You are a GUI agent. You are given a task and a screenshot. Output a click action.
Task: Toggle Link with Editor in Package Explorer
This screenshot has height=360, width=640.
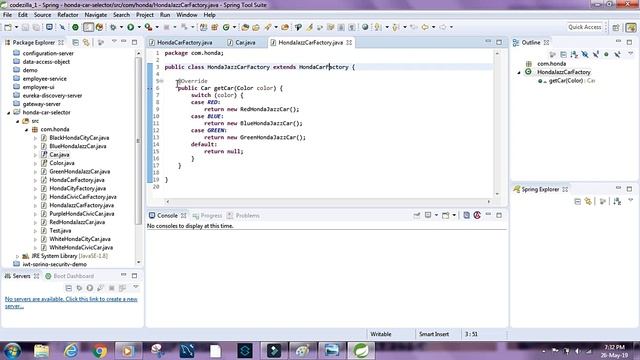(x=86, y=42)
